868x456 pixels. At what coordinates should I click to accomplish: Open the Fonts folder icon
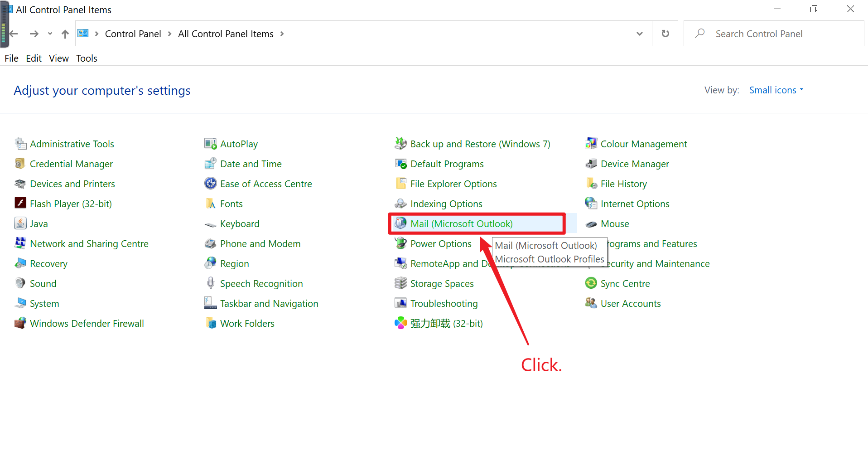(x=211, y=204)
